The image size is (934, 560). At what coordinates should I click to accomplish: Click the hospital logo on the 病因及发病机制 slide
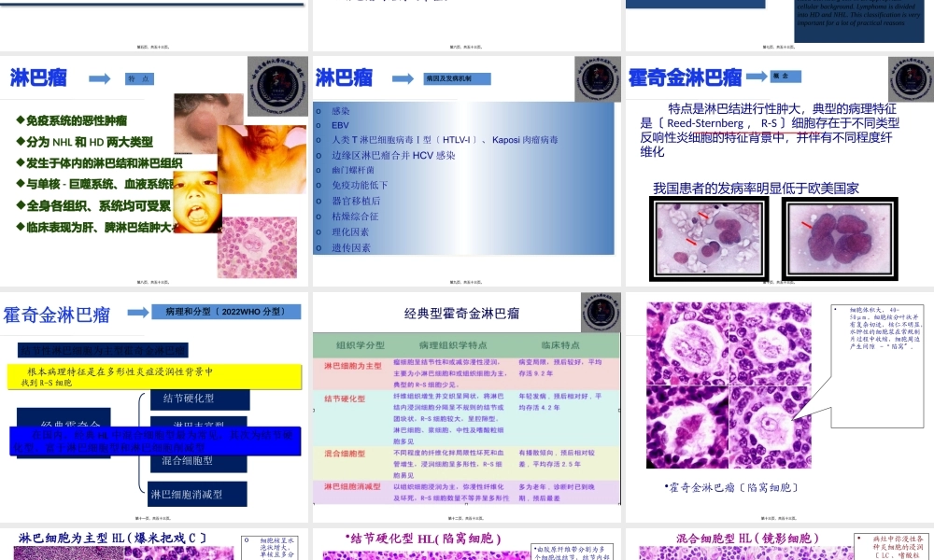(598, 80)
